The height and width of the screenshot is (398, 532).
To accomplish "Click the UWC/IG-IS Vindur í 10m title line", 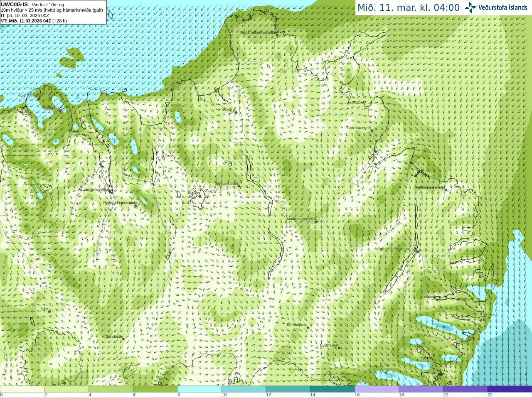I will point(32,5).
